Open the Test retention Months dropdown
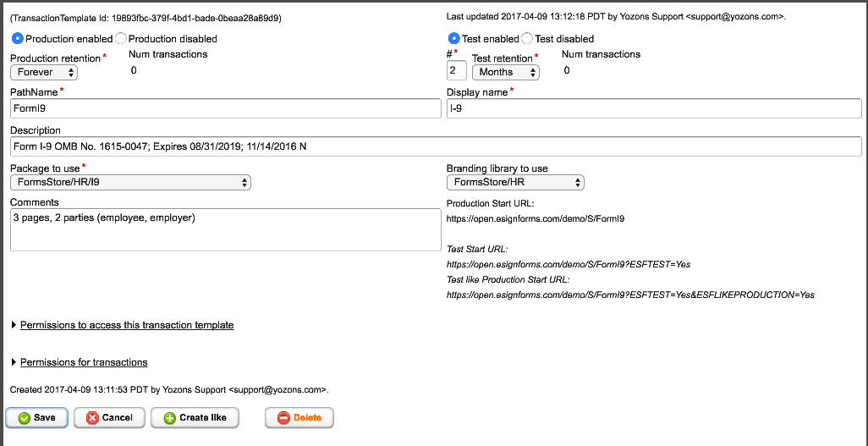Screen dimensions: 868x446 (x=506, y=73)
